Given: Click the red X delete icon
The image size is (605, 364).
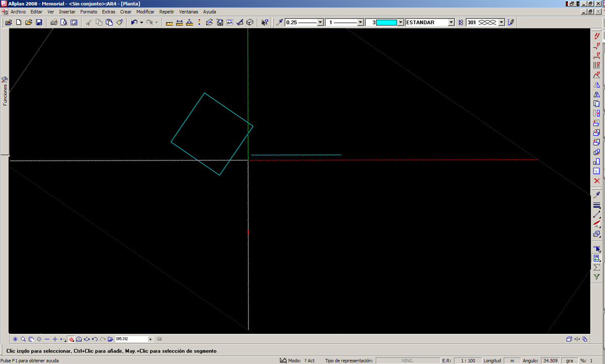Looking at the screenshot, I should tap(597, 180).
